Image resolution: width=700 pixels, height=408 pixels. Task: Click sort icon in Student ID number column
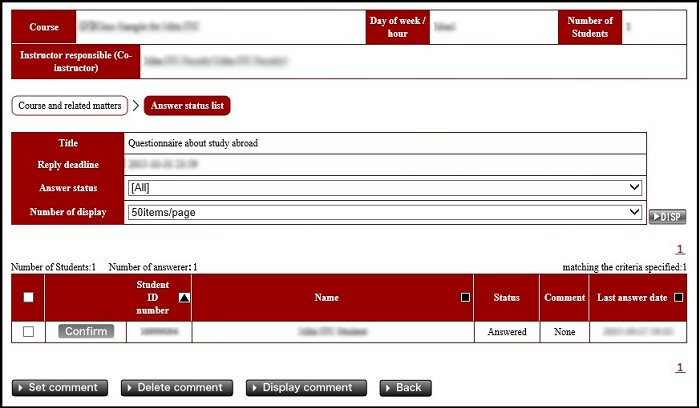click(x=183, y=297)
